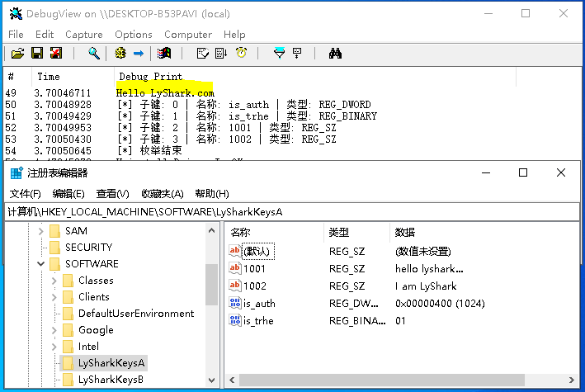Toggle Clock Time display icon
The width and height of the screenshot is (585, 392).
tap(241, 54)
